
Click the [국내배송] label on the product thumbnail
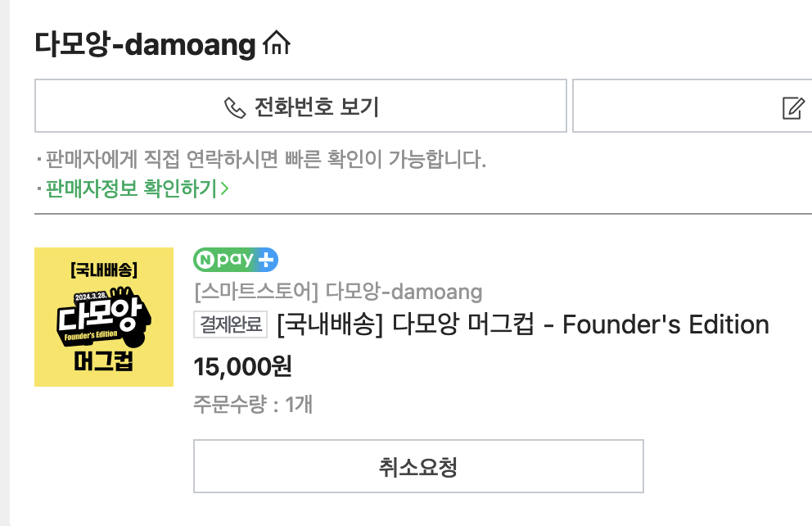click(x=104, y=270)
